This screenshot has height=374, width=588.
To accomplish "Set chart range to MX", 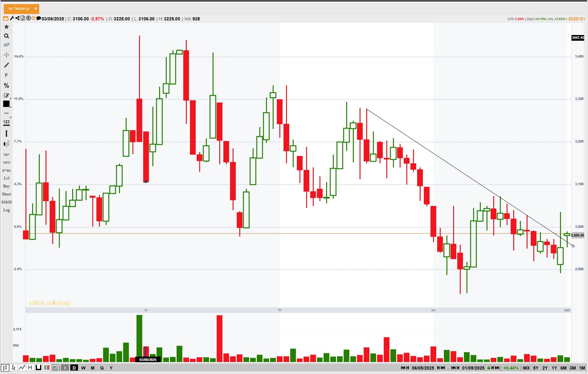I will point(527,368).
